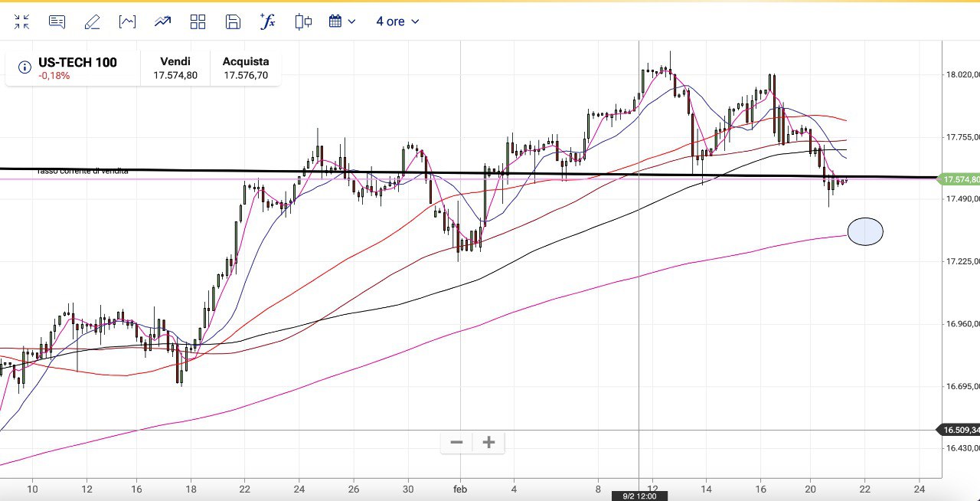Open the four-square chart layout icon
This screenshot has height=501, width=980.
click(198, 21)
